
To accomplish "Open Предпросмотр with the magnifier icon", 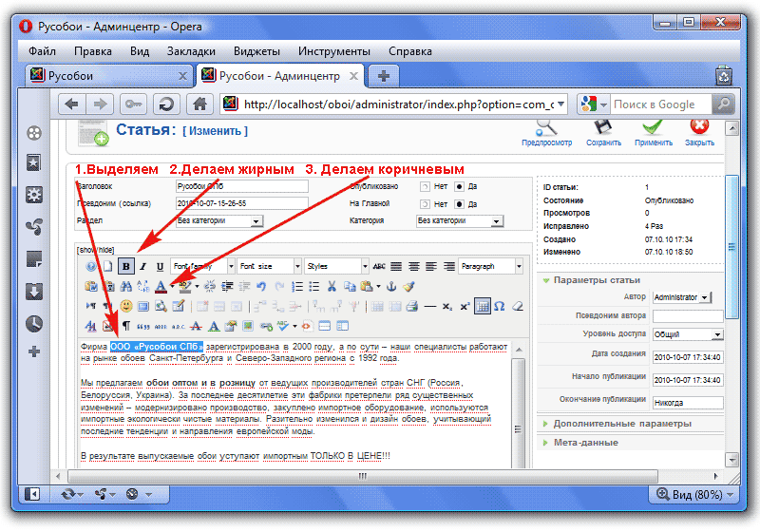I will [546, 126].
